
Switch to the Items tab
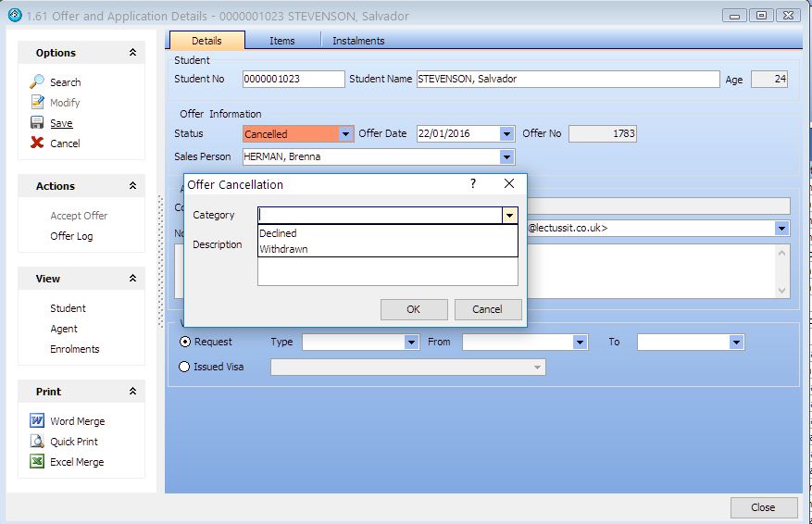(282, 41)
